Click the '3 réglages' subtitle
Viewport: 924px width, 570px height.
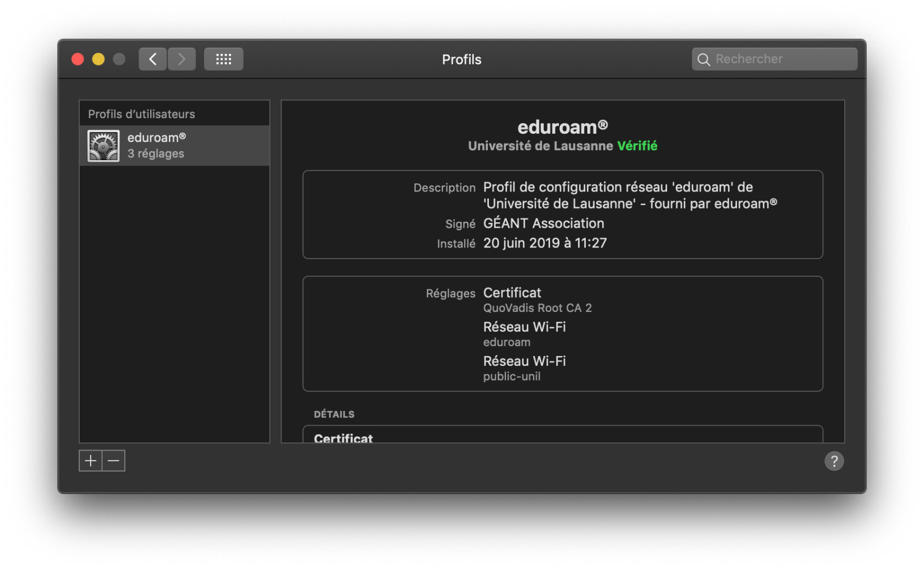(156, 154)
